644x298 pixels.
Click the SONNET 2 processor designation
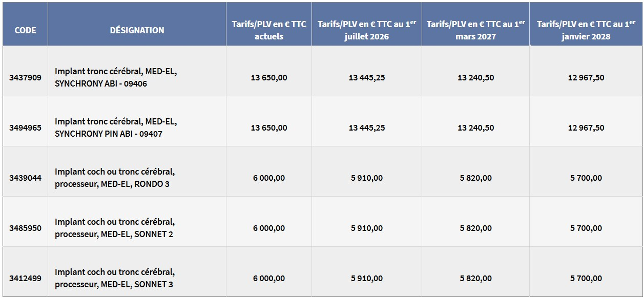115,228
